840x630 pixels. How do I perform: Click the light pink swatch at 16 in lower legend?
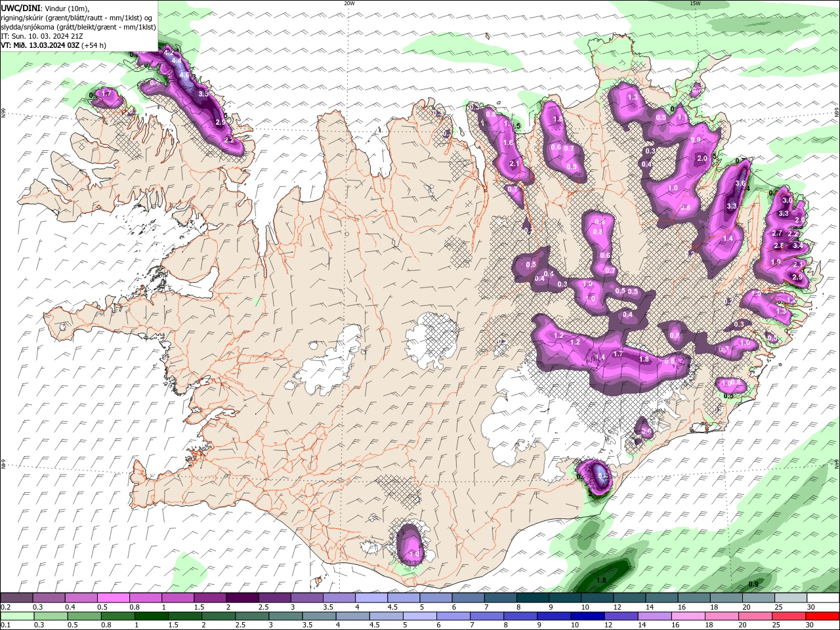pos(688,616)
